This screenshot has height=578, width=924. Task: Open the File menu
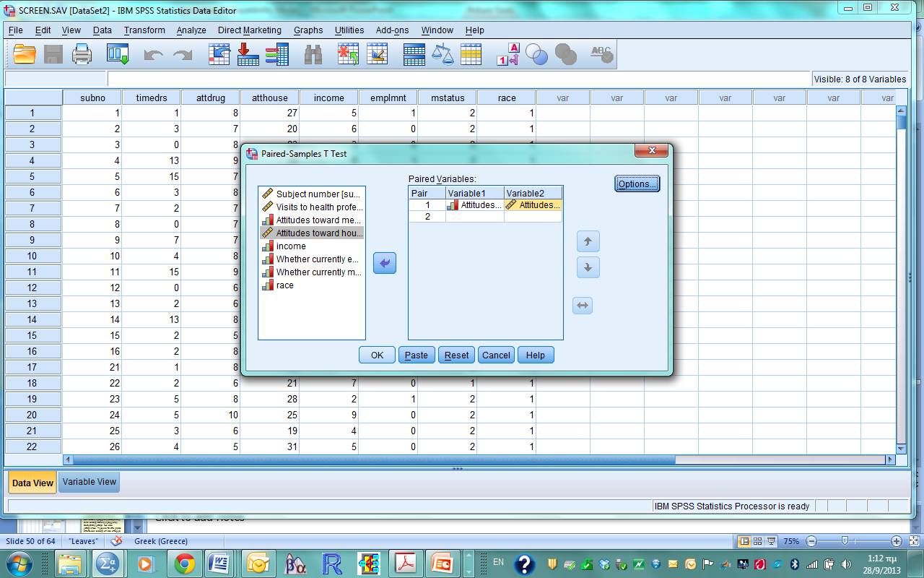15,30
